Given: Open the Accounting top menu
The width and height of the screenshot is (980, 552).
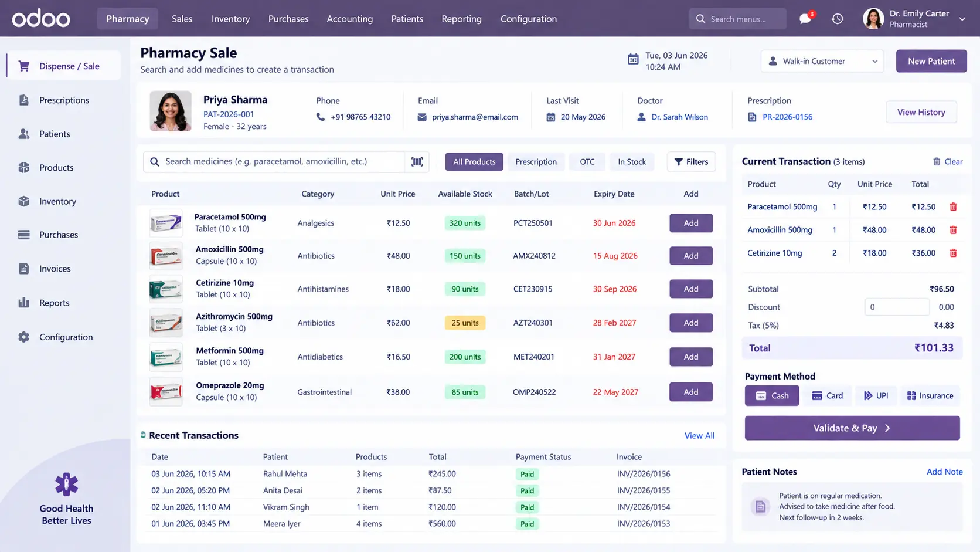Looking at the screenshot, I should 350,19.
